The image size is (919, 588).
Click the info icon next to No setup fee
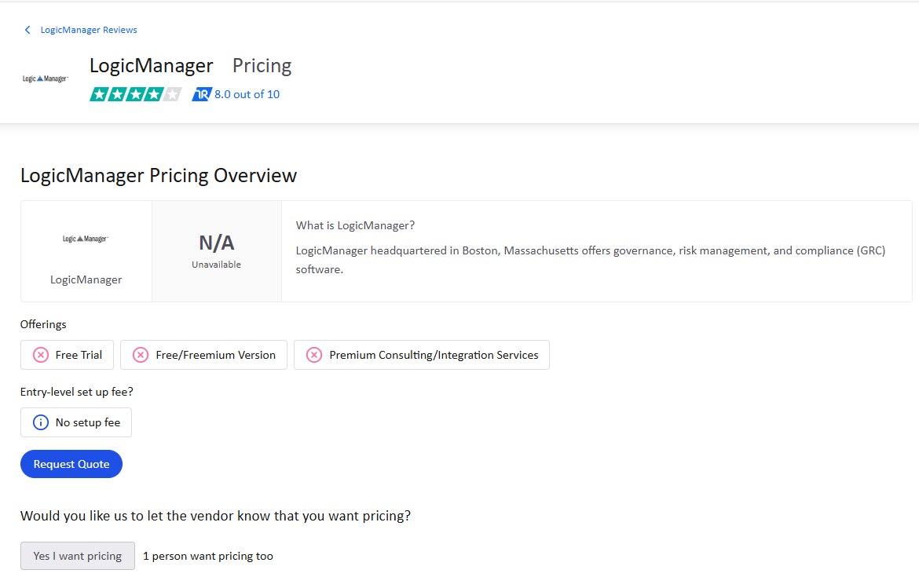coord(40,422)
